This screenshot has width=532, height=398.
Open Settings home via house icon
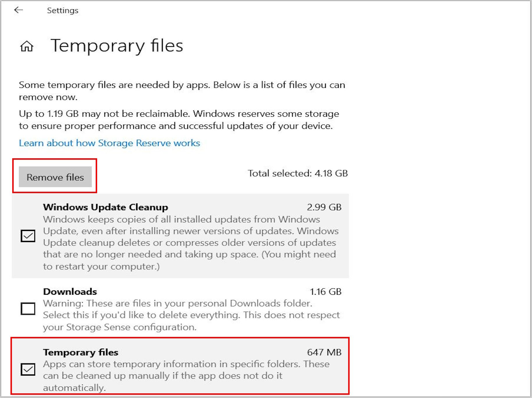[x=27, y=46]
